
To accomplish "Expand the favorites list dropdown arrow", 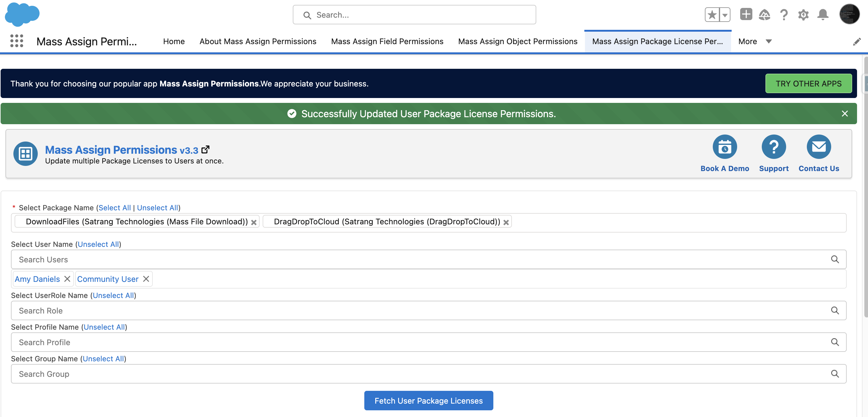I will tap(724, 15).
